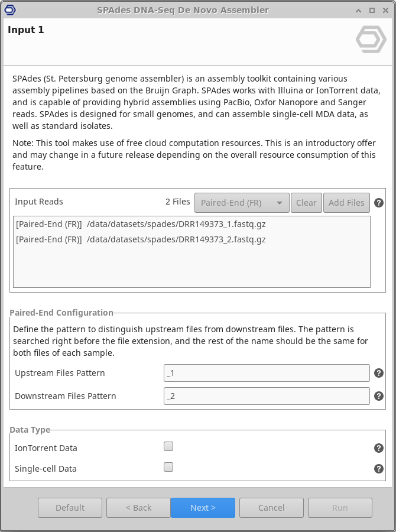Open help for Upstream Files Pattern
This screenshot has height=532, width=396.
[x=379, y=373]
